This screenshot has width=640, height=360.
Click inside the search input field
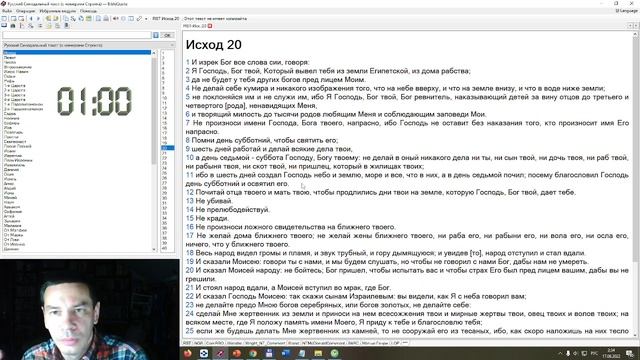(77, 36)
